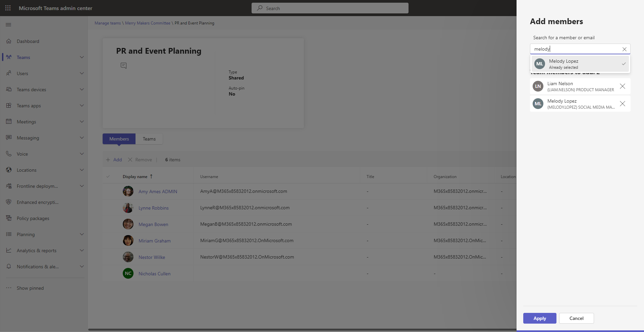Click the Show pinned ellipsis icon
644x332 pixels.
pos(9,288)
